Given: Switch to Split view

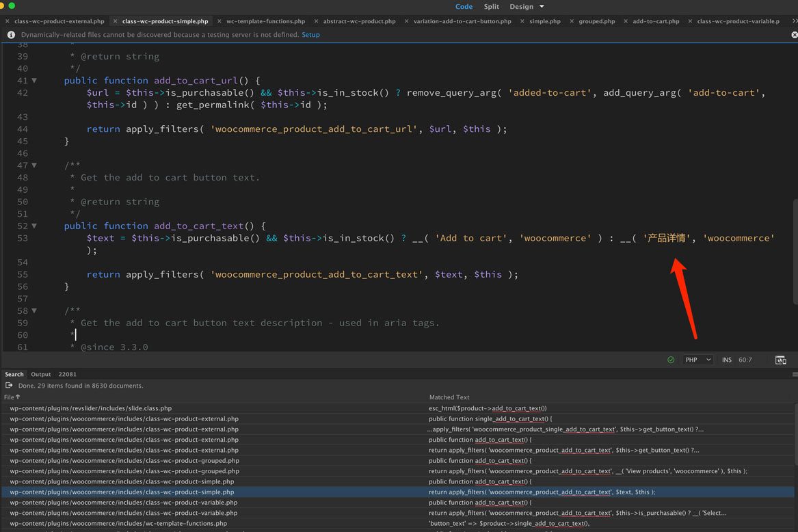Looking at the screenshot, I should pos(491,7).
